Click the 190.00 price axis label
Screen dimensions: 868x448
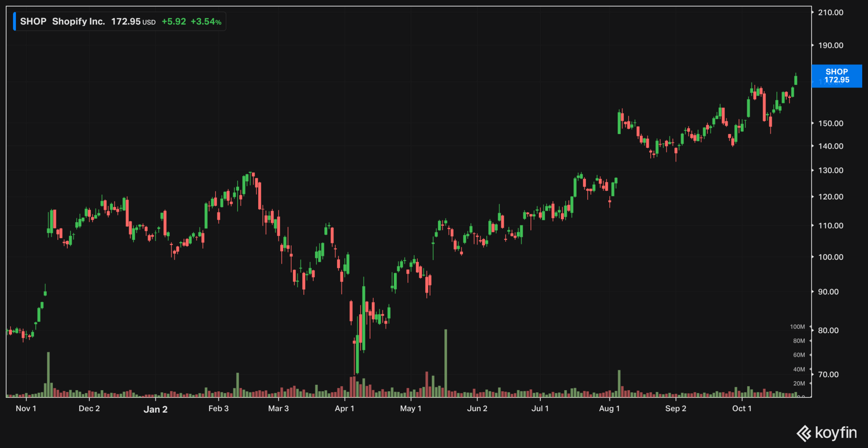830,46
